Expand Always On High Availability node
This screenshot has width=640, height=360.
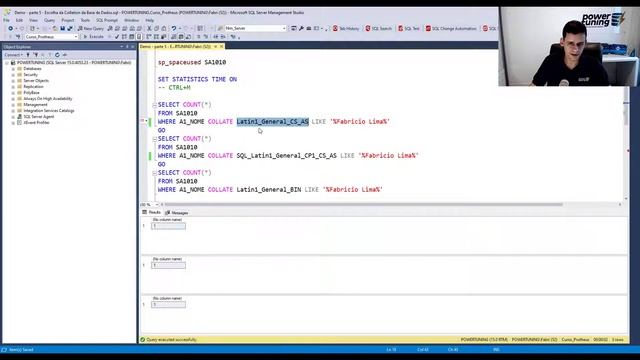pyautogui.click(x=13, y=99)
